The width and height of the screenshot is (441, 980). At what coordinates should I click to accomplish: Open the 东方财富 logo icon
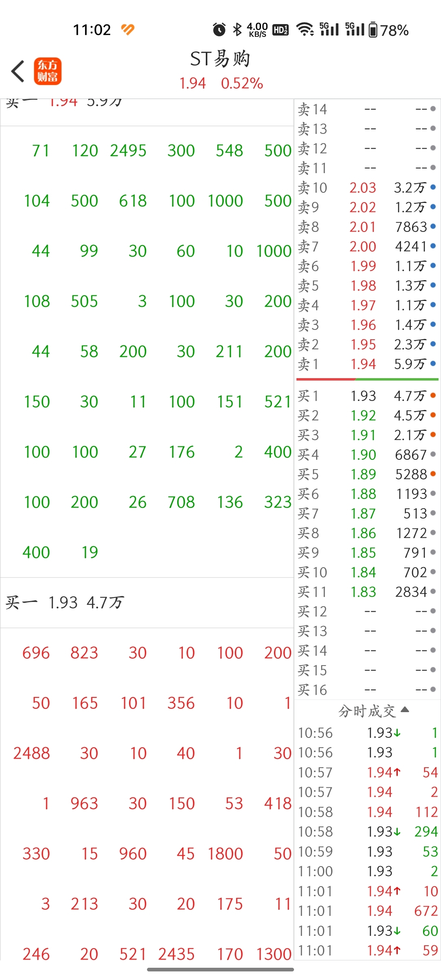pos(47,71)
